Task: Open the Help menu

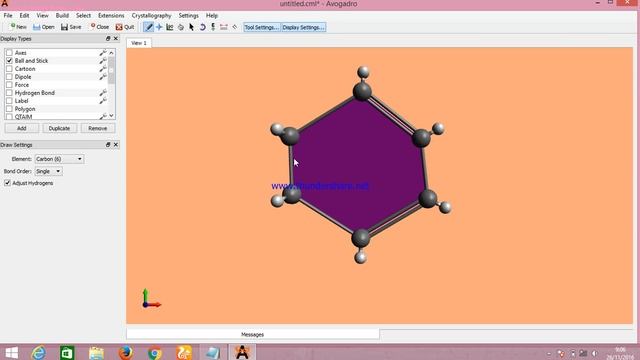Action: pyautogui.click(x=211, y=16)
